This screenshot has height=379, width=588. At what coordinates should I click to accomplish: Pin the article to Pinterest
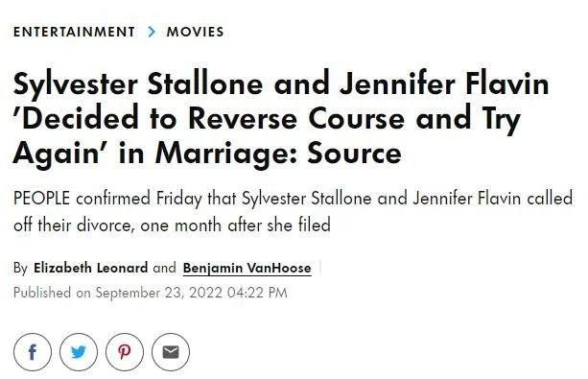(x=125, y=352)
